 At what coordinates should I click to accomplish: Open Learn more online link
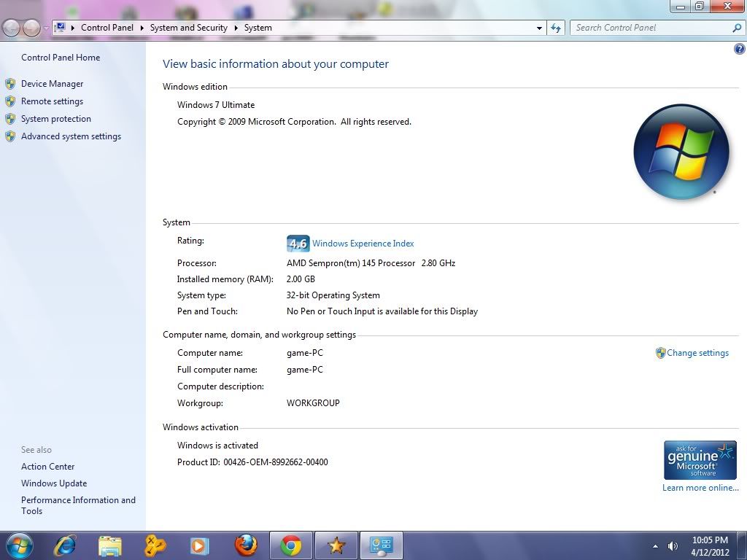[700, 488]
